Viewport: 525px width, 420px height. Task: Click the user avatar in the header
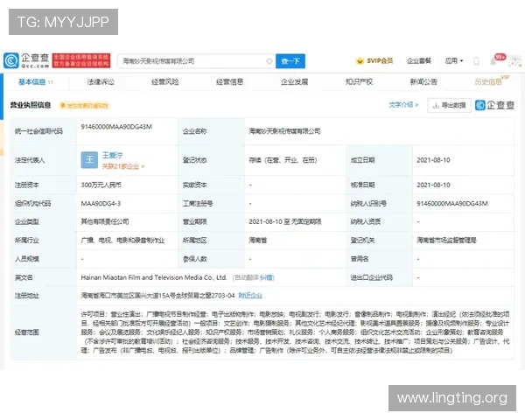[x=514, y=61]
